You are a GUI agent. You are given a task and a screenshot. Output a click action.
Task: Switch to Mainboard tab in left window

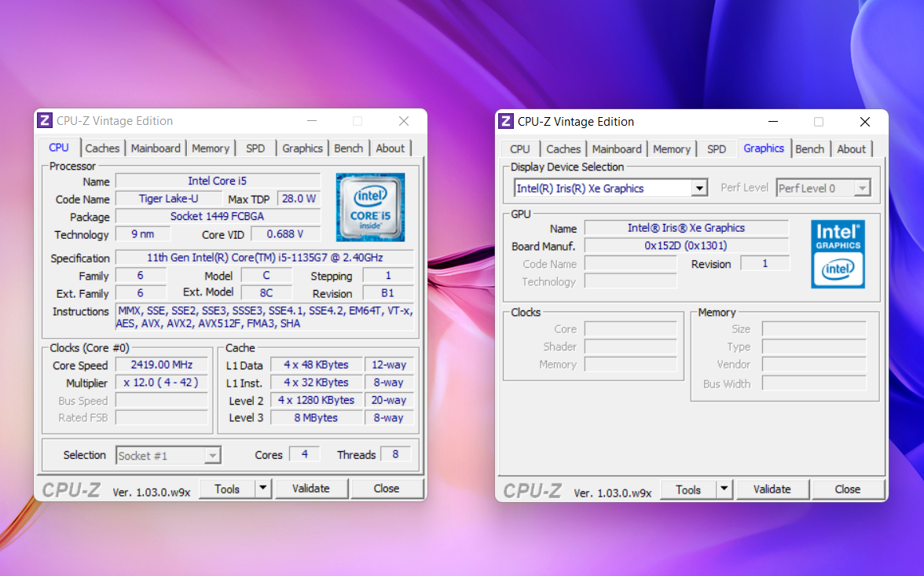(x=156, y=149)
